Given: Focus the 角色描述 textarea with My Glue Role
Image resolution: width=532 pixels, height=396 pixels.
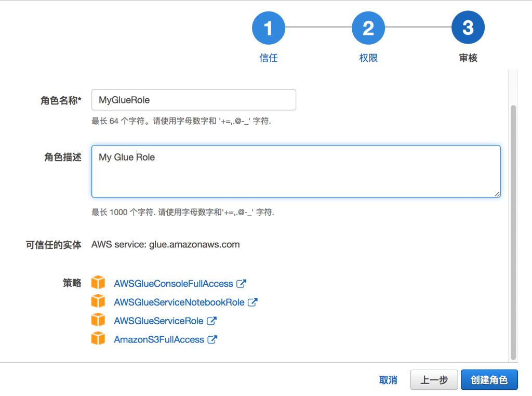Looking at the screenshot, I should (296, 171).
